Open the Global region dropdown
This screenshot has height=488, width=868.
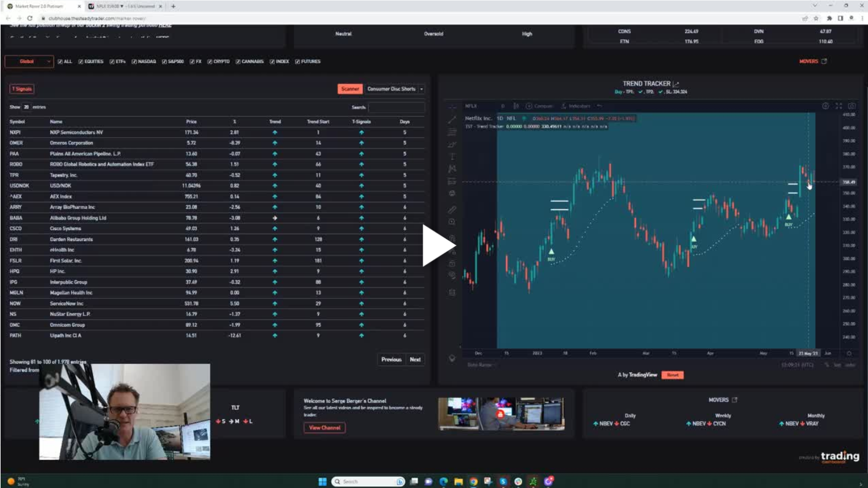29,61
